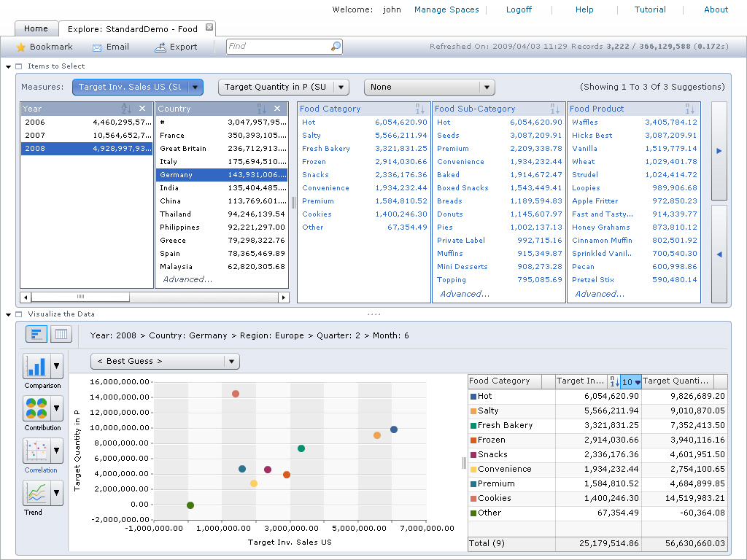The height and width of the screenshot is (560, 747).
Task: Toggle the Items to Select panel square
Action: 19,66
